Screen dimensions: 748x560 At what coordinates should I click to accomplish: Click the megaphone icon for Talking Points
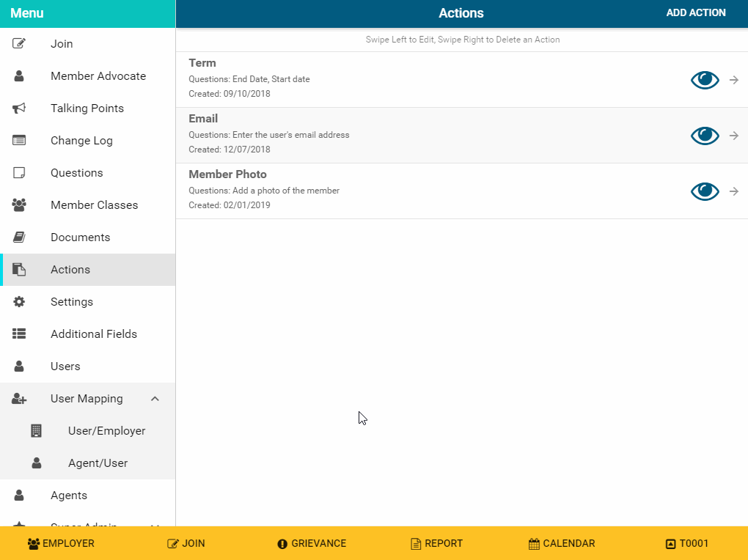point(19,108)
